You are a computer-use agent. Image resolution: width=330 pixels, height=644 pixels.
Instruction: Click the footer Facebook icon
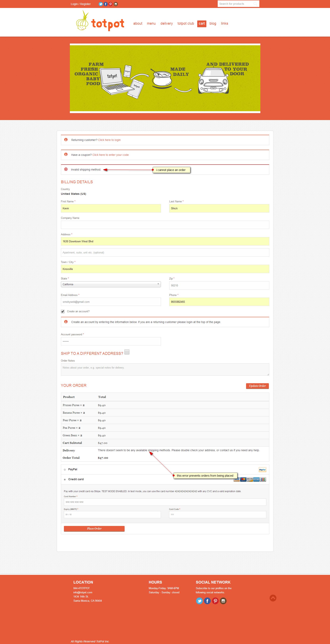207,601
